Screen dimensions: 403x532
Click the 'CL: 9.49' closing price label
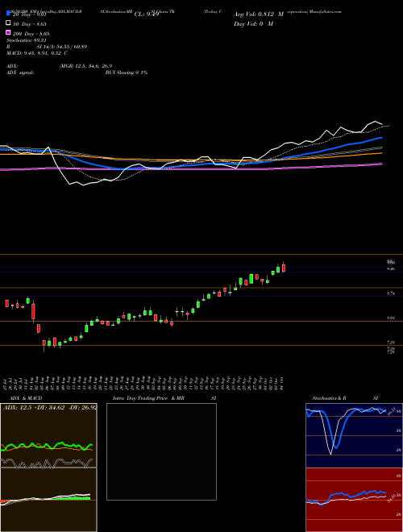click(147, 15)
